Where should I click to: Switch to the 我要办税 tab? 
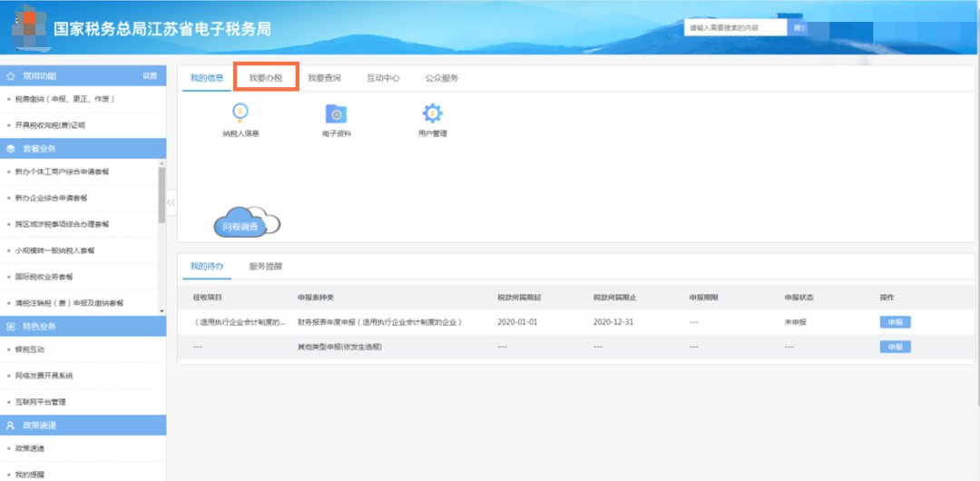[x=266, y=78]
